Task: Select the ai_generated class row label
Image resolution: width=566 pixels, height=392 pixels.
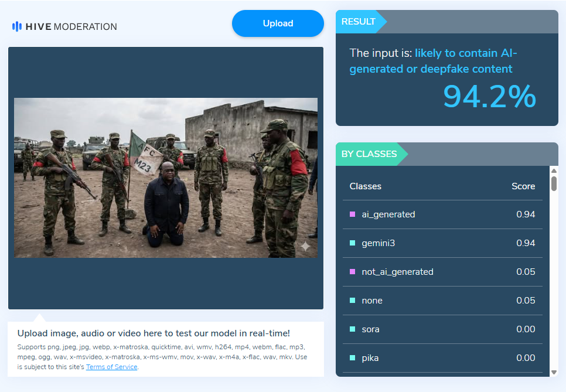Action: pos(388,214)
